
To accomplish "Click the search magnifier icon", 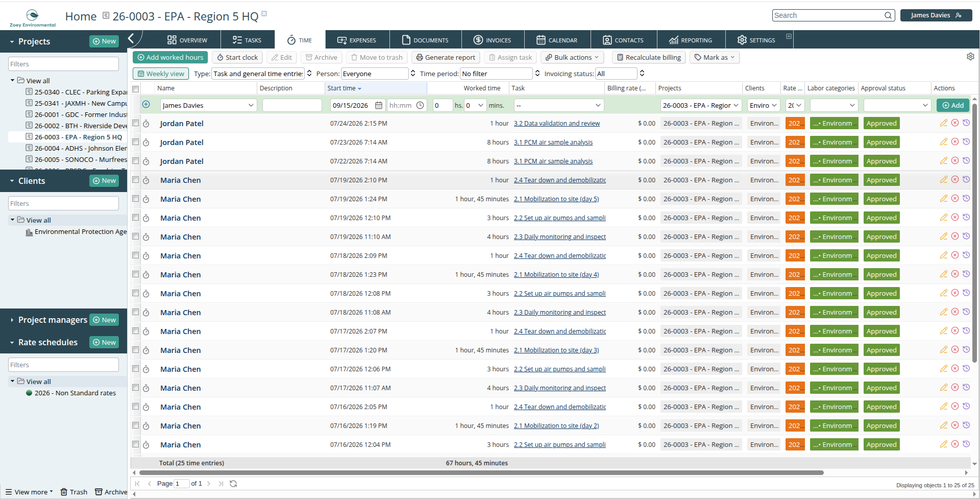I will 888,15.
